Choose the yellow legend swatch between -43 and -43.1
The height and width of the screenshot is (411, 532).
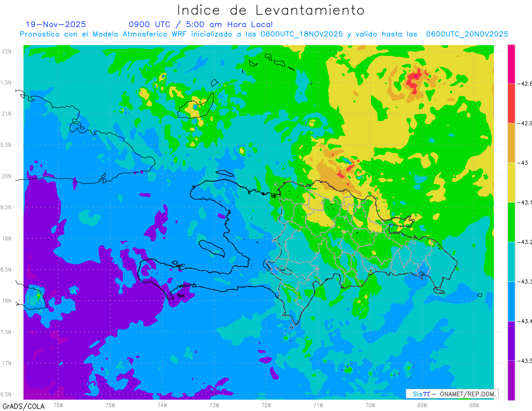point(512,182)
